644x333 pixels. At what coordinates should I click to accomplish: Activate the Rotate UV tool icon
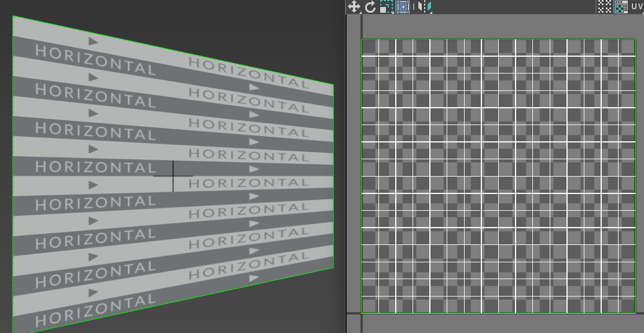pyautogui.click(x=370, y=6)
